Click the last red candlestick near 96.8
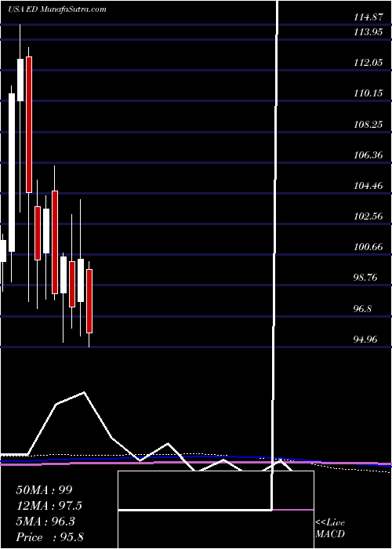392x549 pixels. click(89, 301)
